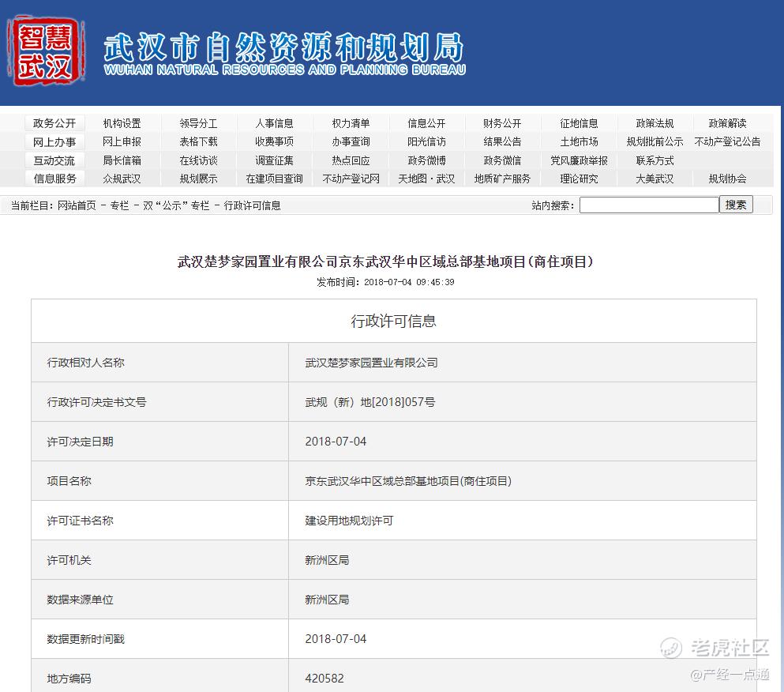The width and height of the screenshot is (784, 692).
Task: Select the 许可机关 value 新洲区局
Action: [327, 560]
